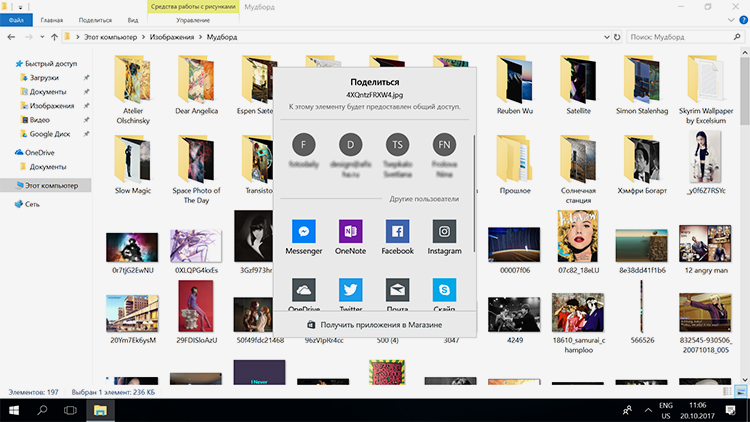This screenshot has width=750, height=422.
Task: Go back with the left arrow
Action: point(11,37)
